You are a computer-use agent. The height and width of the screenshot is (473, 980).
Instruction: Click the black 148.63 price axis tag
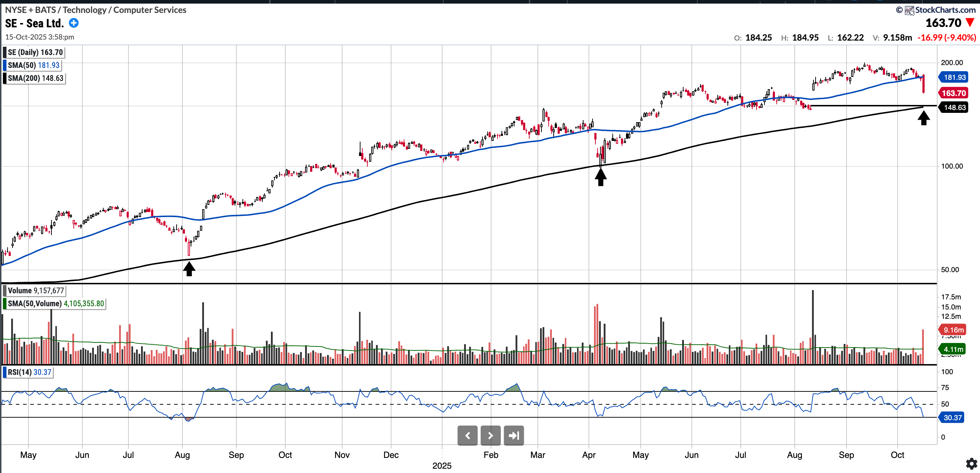click(954, 107)
